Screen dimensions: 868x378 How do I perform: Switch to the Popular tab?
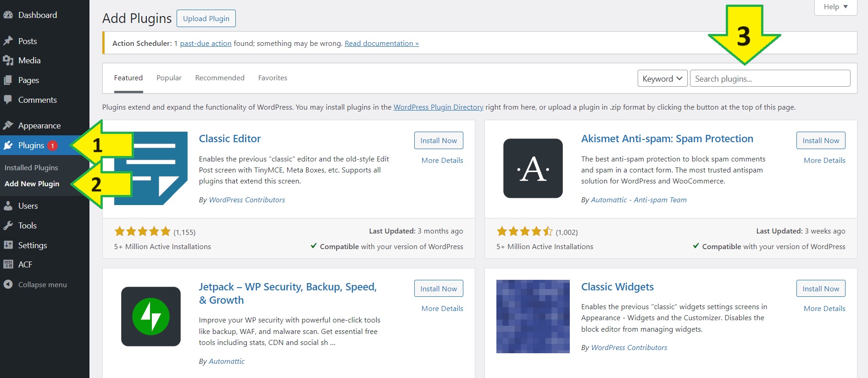coord(169,78)
